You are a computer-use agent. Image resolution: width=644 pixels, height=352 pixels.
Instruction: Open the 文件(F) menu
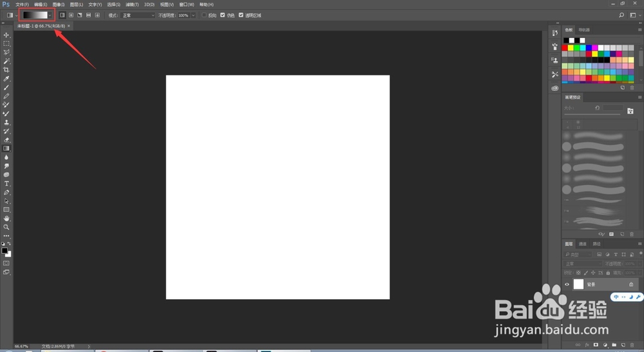(x=22, y=5)
